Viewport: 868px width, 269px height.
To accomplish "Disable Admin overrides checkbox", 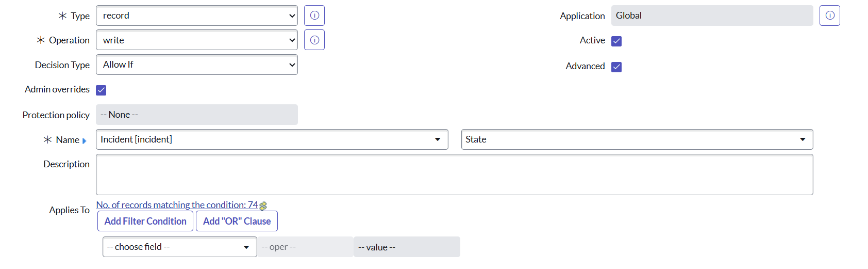I will pyautogui.click(x=102, y=90).
